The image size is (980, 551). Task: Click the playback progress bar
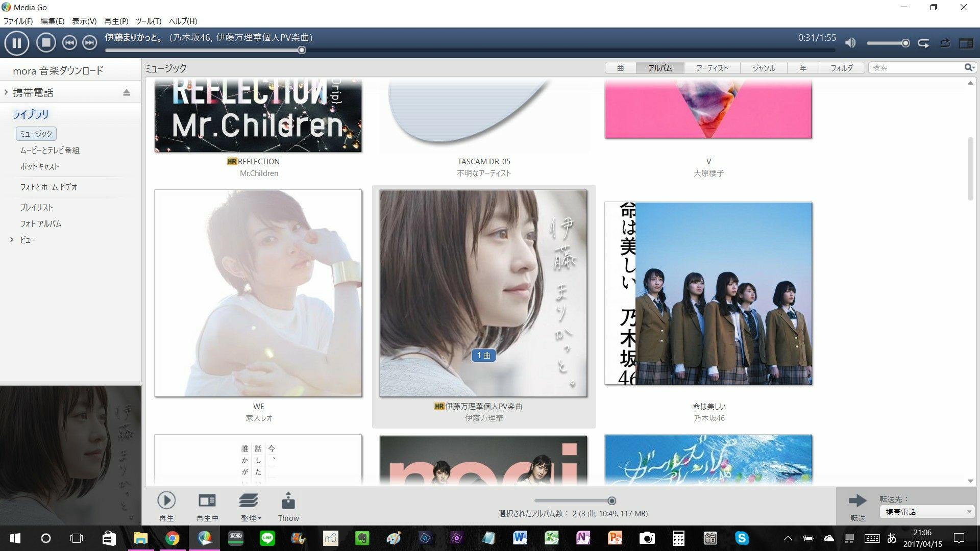470,50
